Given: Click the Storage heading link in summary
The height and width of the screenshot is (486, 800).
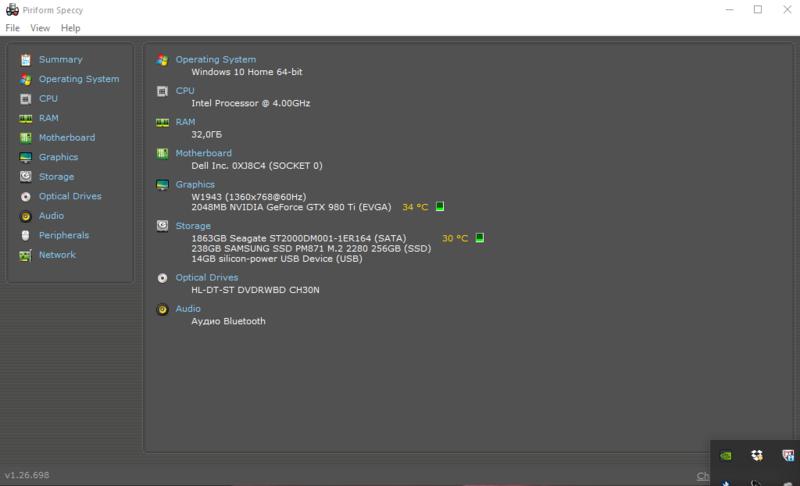Looking at the screenshot, I should point(193,226).
